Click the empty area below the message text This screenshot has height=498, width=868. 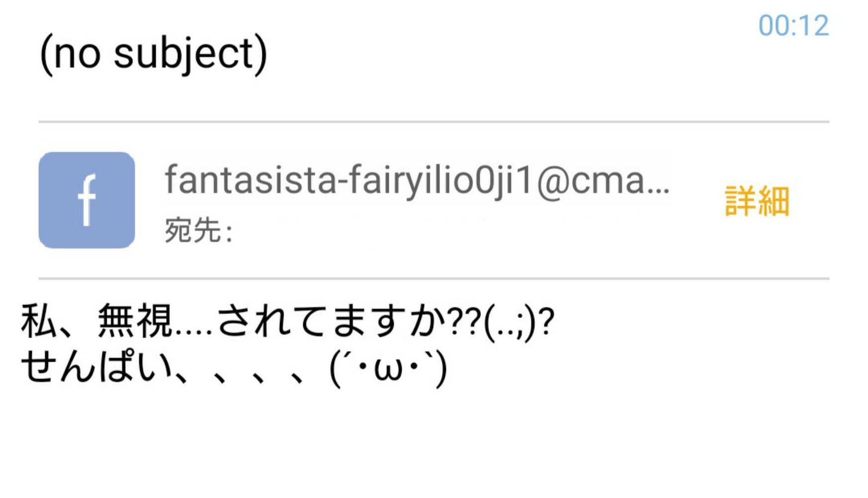point(434,443)
